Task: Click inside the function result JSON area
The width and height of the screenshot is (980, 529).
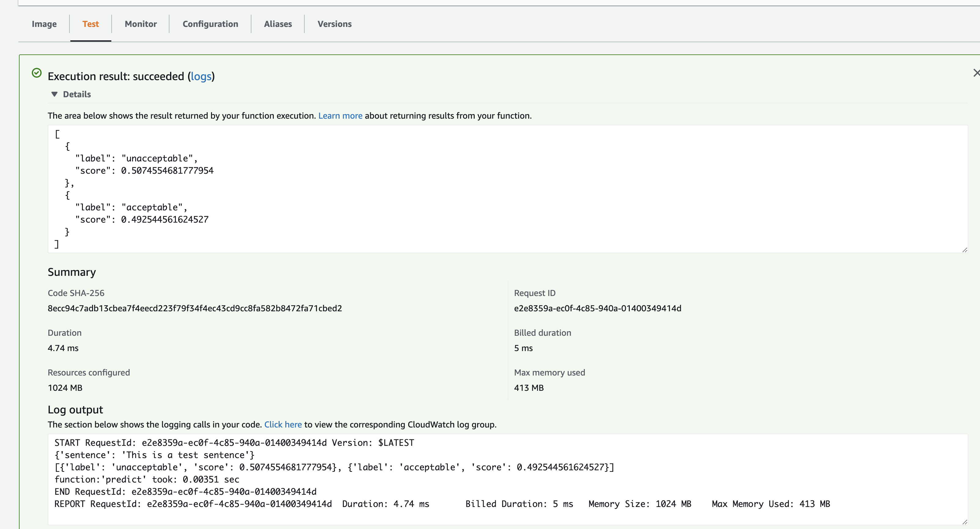Action: [495, 189]
